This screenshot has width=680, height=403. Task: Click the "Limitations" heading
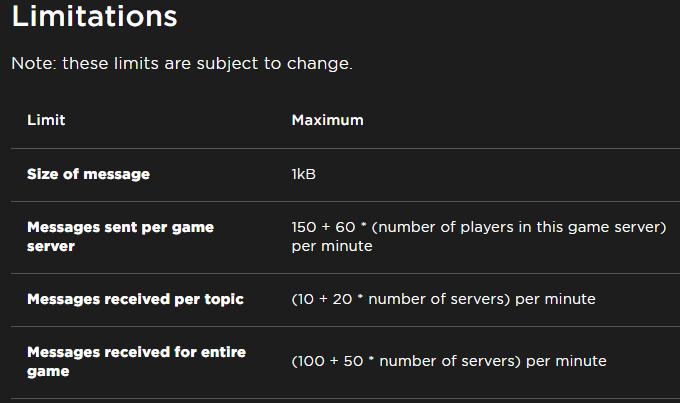(94, 17)
